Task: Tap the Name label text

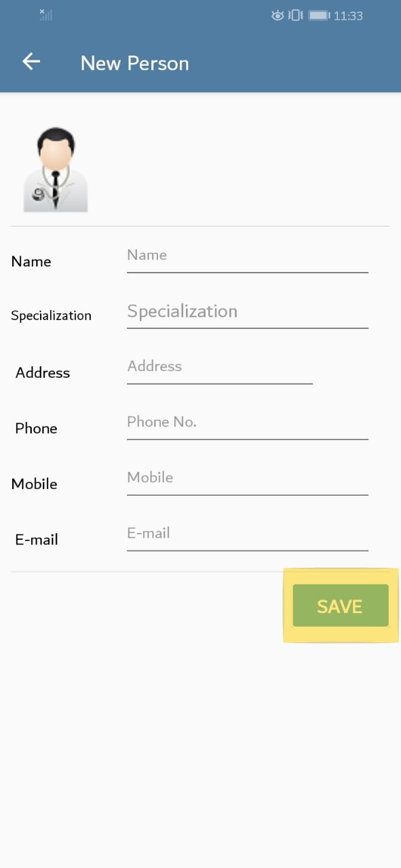Action: tap(31, 262)
